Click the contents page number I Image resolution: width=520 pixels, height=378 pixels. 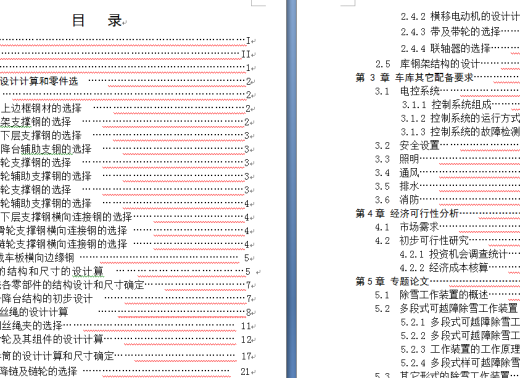[x=248, y=41]
